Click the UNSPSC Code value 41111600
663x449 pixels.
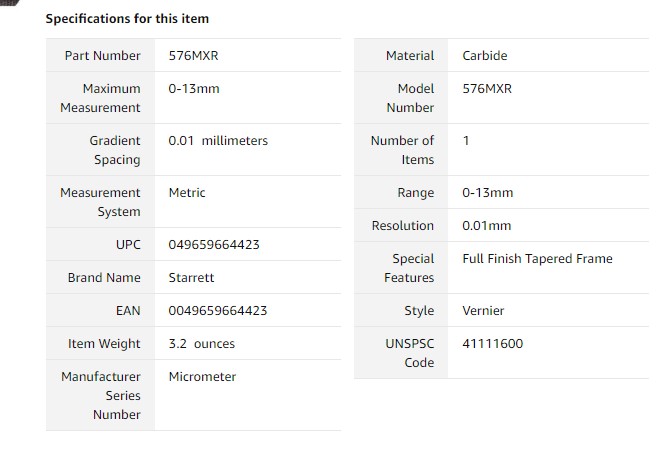[x=493, y=343]
